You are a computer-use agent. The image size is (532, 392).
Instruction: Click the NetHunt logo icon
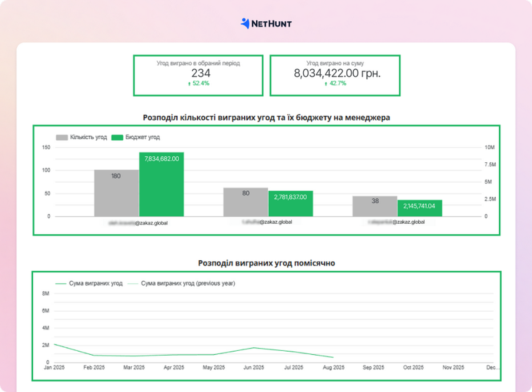[x=245, y=23]
